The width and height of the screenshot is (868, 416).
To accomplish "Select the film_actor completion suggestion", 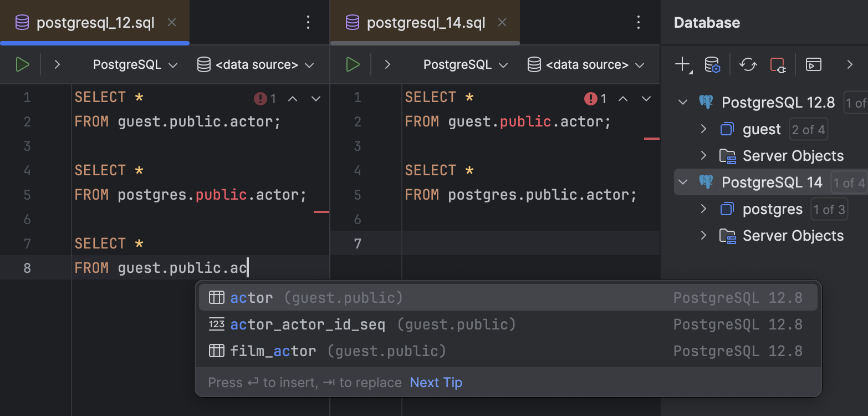I will click(272, 351).
